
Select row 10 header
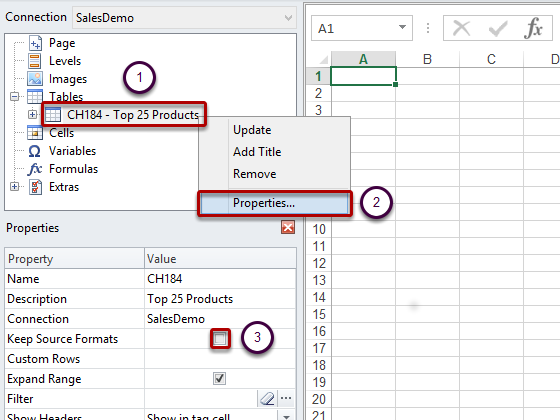click(x=319, y=229)
